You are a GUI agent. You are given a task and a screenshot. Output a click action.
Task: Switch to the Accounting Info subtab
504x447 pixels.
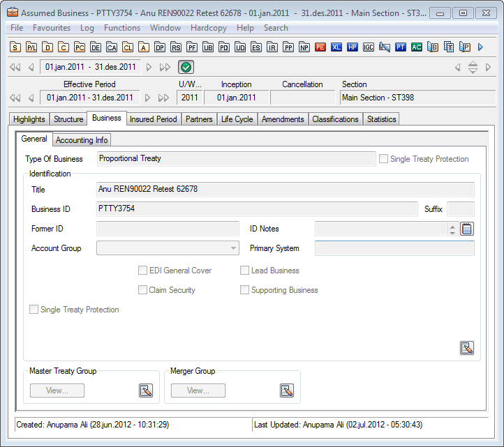82,140
